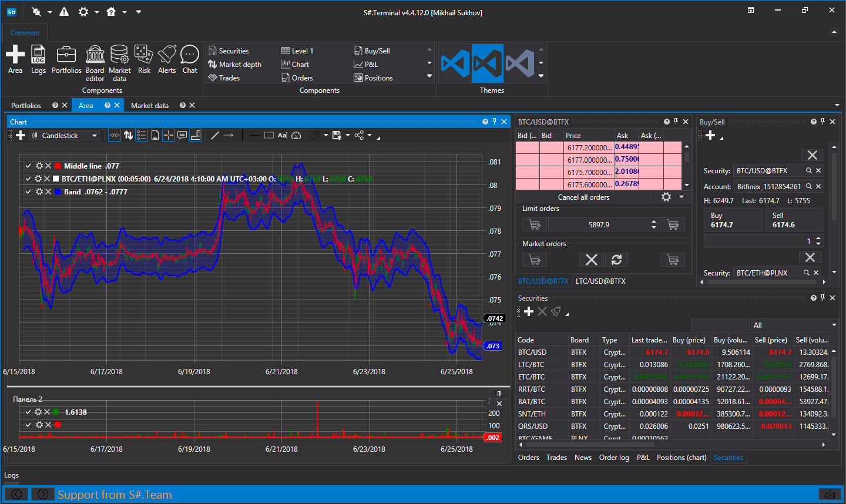The width and height of the screenshot is (846, 504).
Task: Click the plus icon in Securities panel
Action: tap(529, 311)
